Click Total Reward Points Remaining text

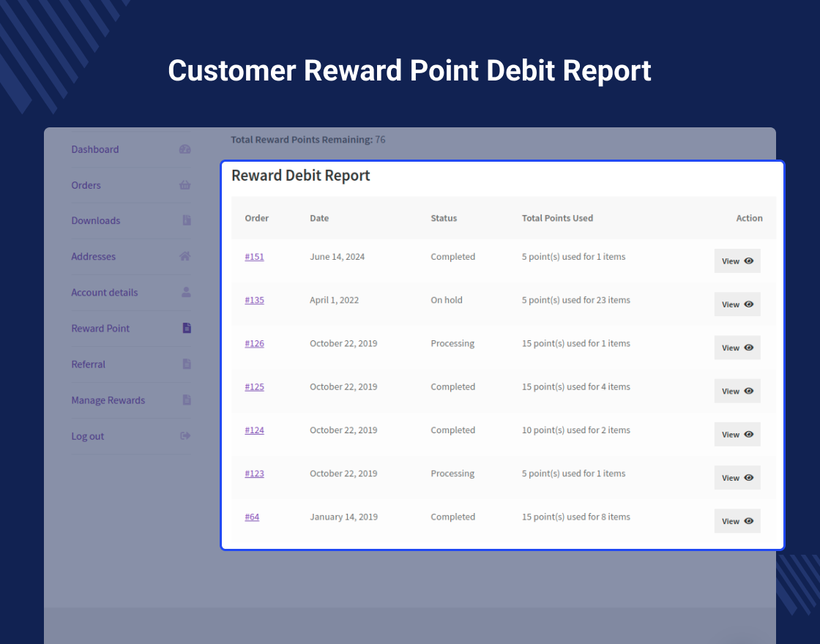click(308, 140)
